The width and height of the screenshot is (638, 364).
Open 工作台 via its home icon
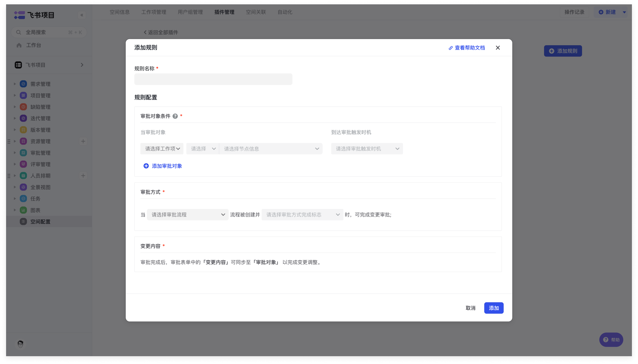tap(19, 45)
